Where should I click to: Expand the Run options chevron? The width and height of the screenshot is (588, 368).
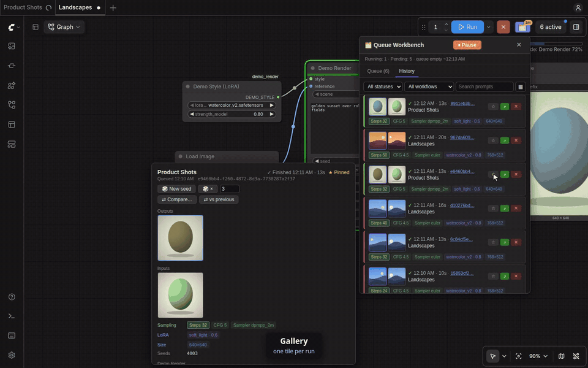pyautogui.click(x=489, y=27)
